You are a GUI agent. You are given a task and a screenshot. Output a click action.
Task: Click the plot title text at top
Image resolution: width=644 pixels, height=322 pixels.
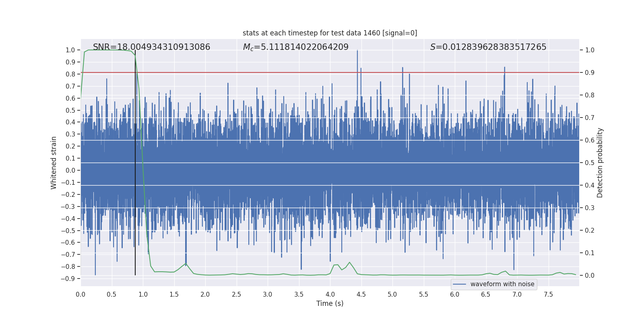coord(330,33)
